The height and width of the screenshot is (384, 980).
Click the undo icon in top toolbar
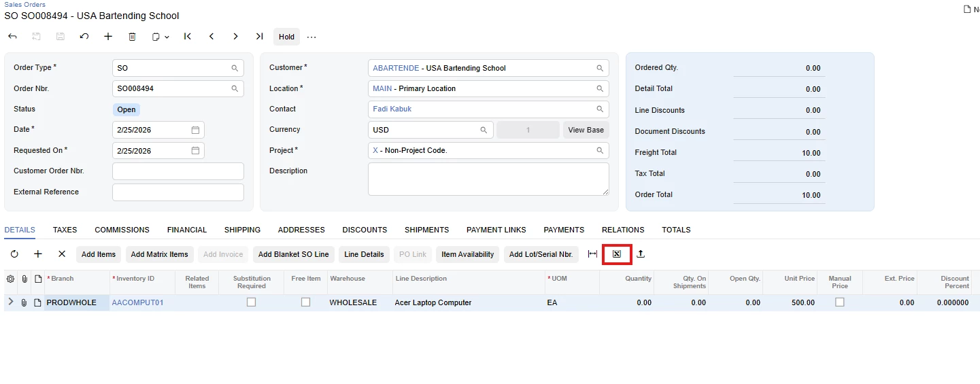pyautogui.click(x=84, y=37)
